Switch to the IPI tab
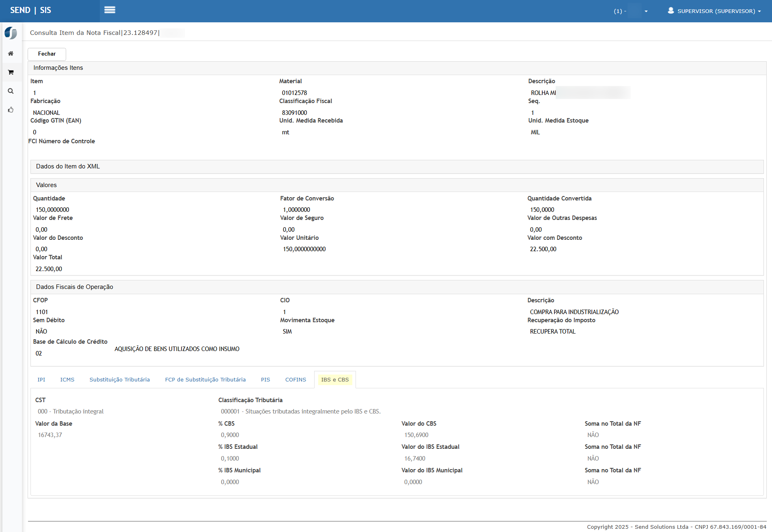Screen dimensions: 772x532 point(41,380)
